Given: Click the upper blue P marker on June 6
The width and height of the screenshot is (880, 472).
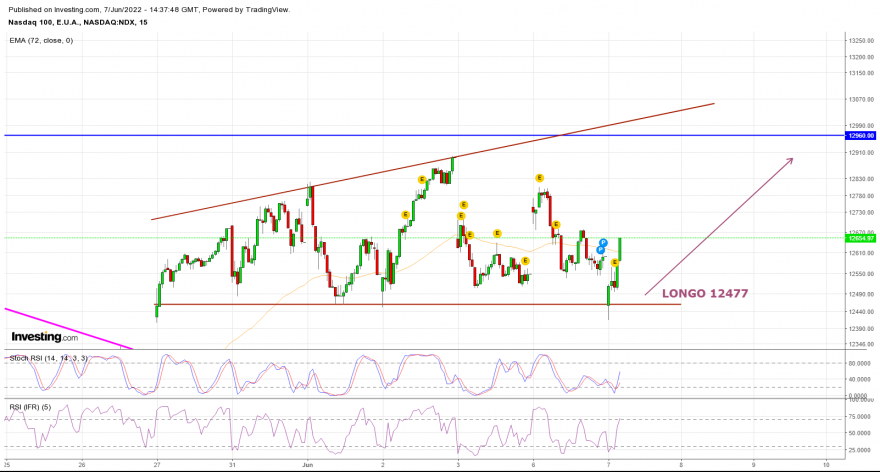Looking at the screenshot, I should tap(603, 243).
